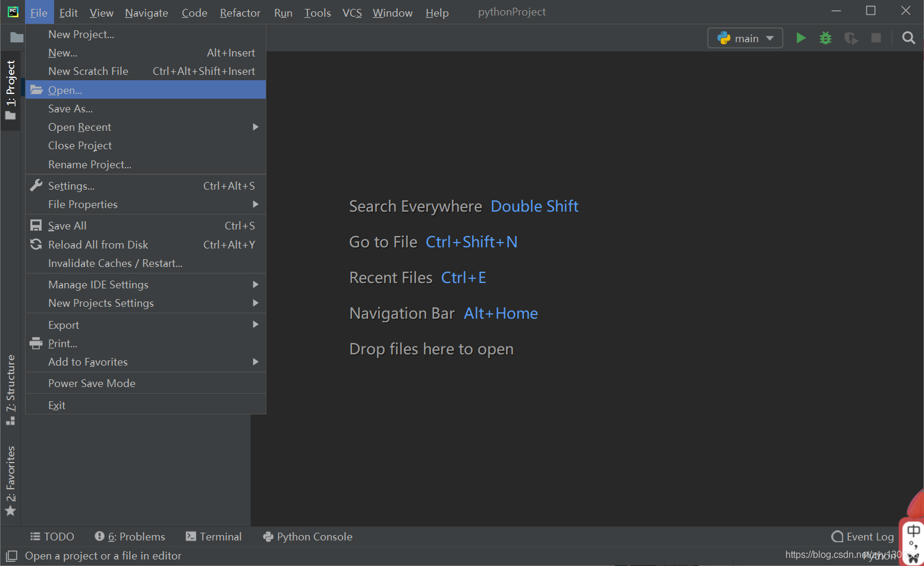Choose New... menu entry

point(146,52)
